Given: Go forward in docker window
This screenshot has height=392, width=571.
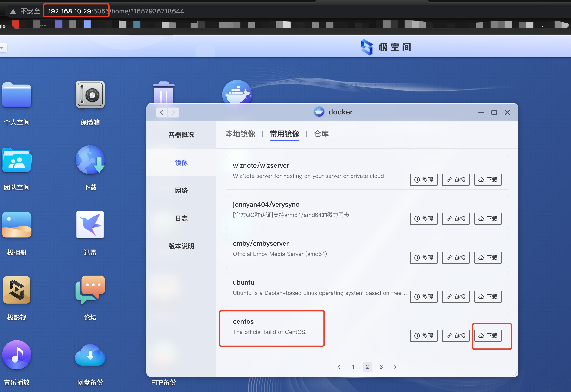Looking at the screenshot, I should (x=173, y=112).
